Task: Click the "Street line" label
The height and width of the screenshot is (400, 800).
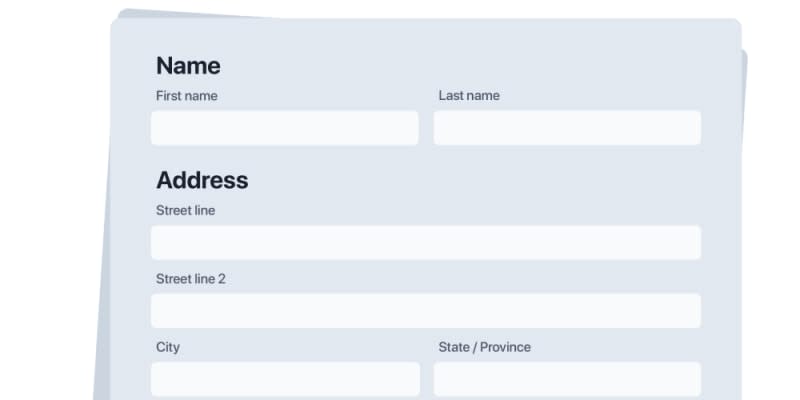Action: (185, 211)
